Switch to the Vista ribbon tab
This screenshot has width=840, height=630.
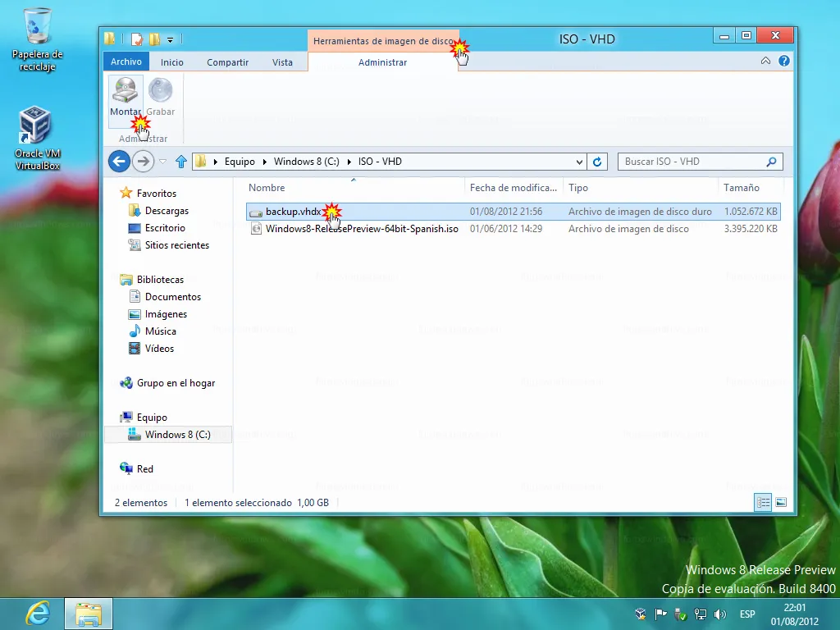282,62
